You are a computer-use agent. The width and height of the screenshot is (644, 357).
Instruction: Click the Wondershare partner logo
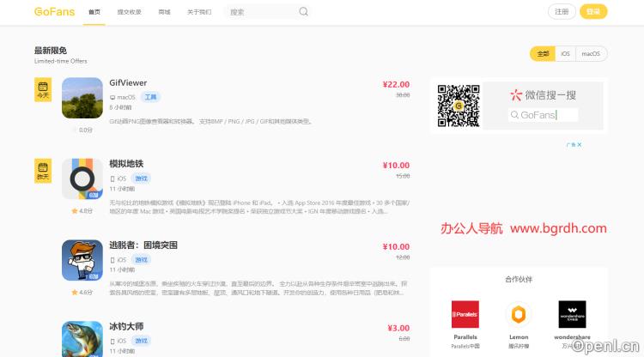[572, 314]
